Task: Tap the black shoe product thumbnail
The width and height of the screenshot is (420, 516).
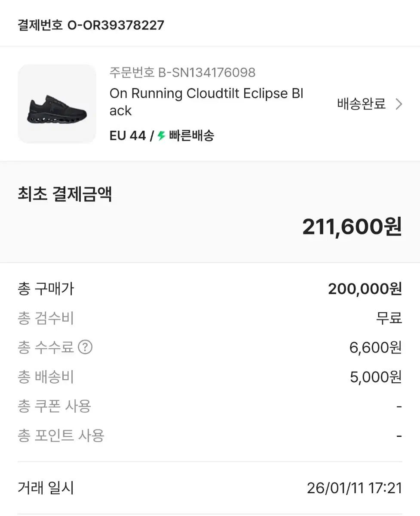Action: (57, 104)
